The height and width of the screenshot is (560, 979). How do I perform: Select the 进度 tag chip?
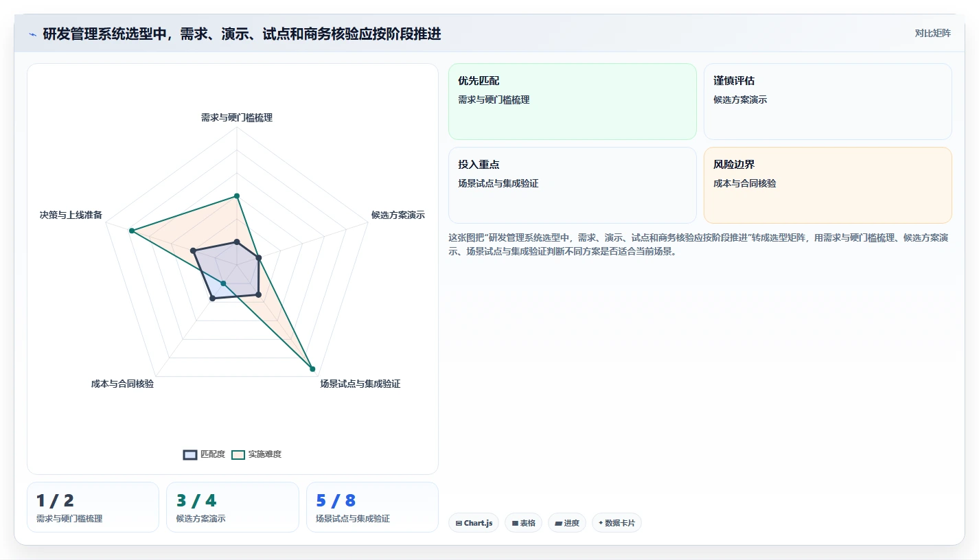pos(567,523)
